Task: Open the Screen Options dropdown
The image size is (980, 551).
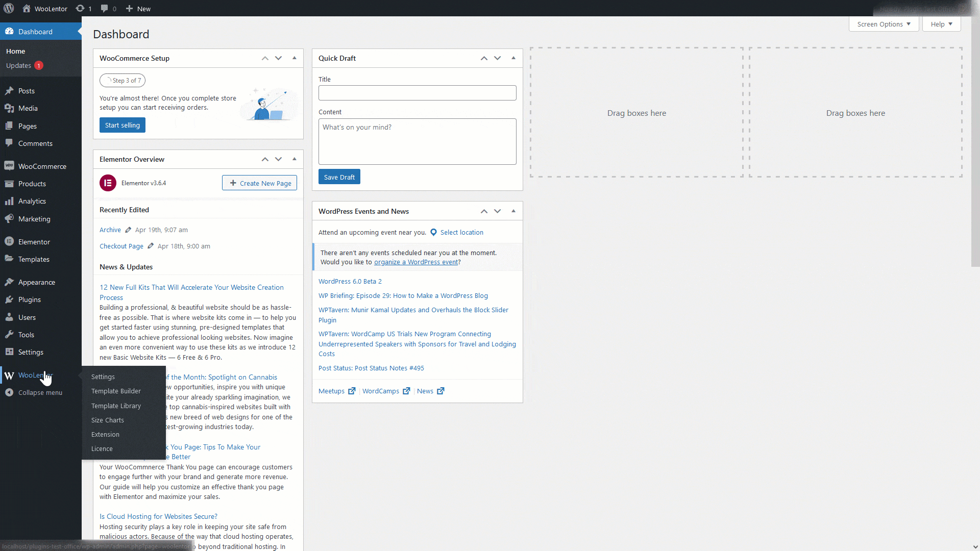Action: pos(884,24)
